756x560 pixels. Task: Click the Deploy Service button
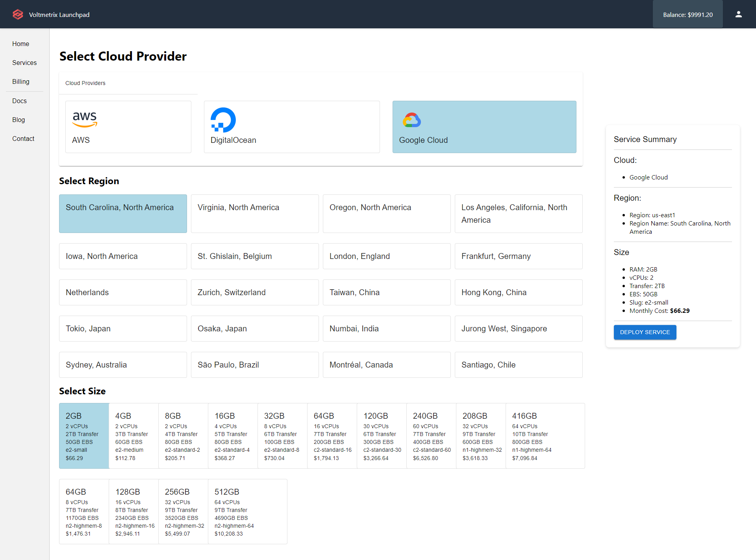pos(645,332)
